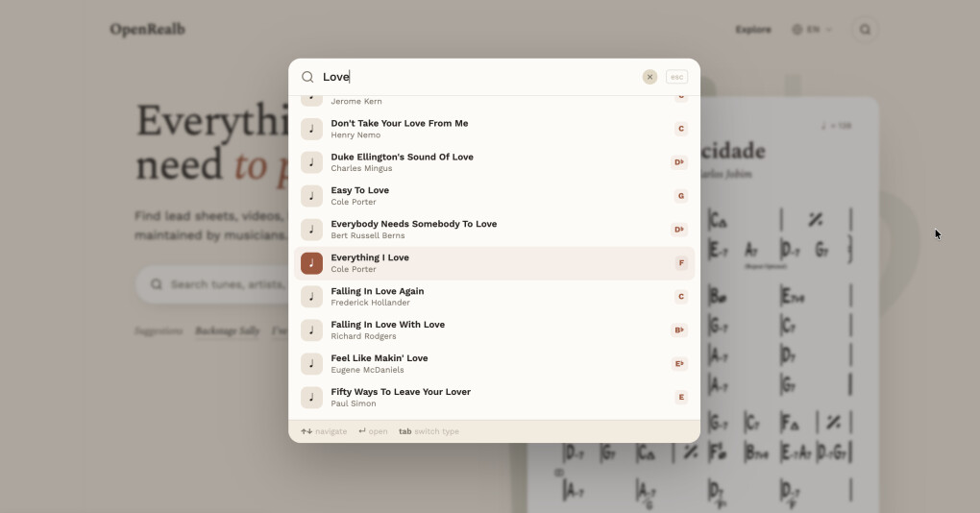Click the open hint in the dialog footer
Image resolution: width=980 pixels, height=513 pixels.
pos(373,431)
